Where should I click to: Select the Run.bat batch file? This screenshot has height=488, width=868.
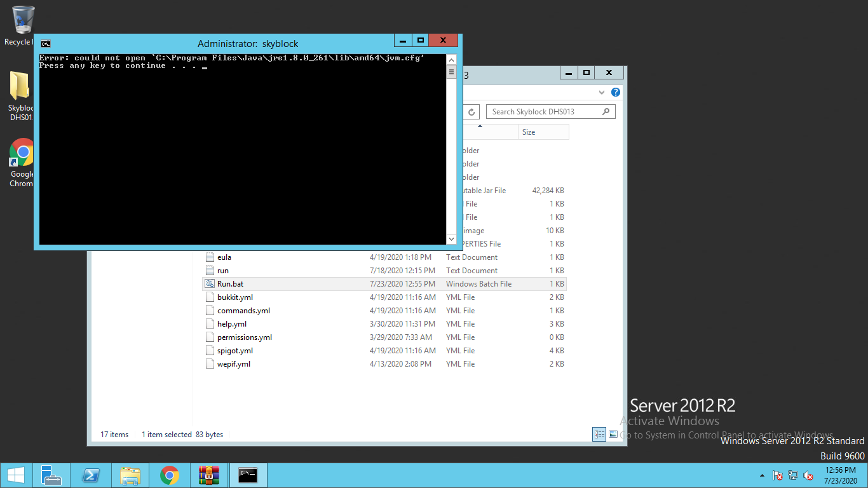pyautogui.click(x=230, y=284)
